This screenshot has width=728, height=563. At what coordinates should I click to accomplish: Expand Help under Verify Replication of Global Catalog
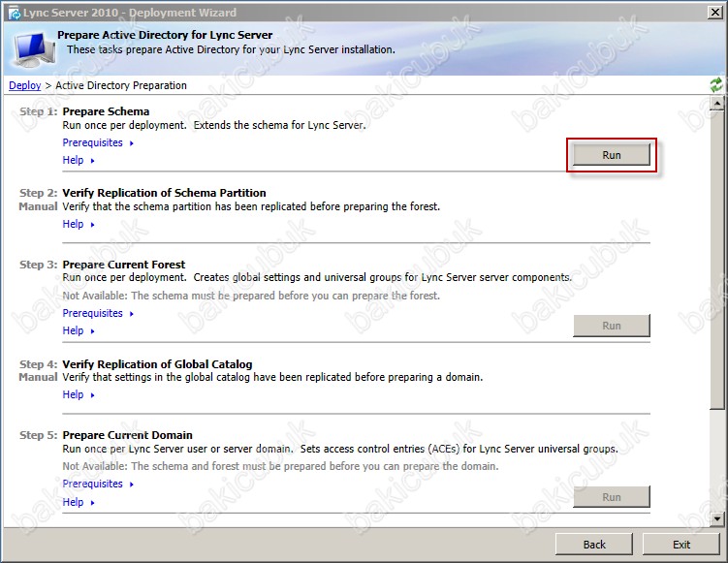pyautogui.click(x=79, y=394)
